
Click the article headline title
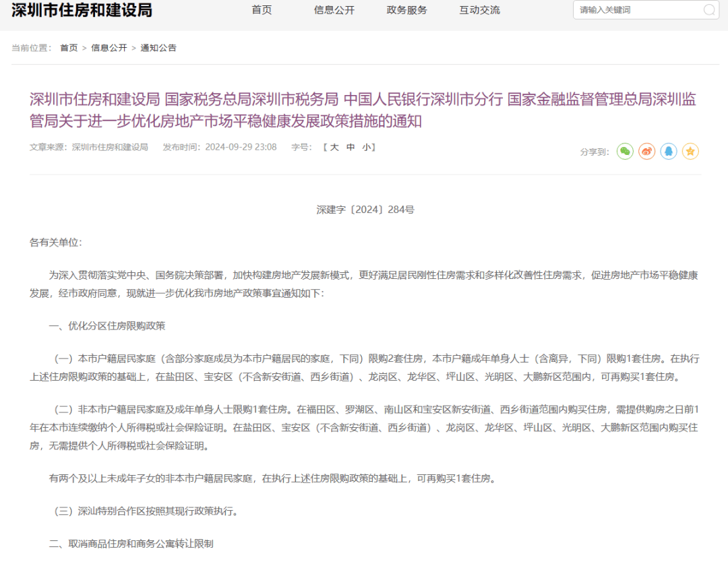pos(363,110)
